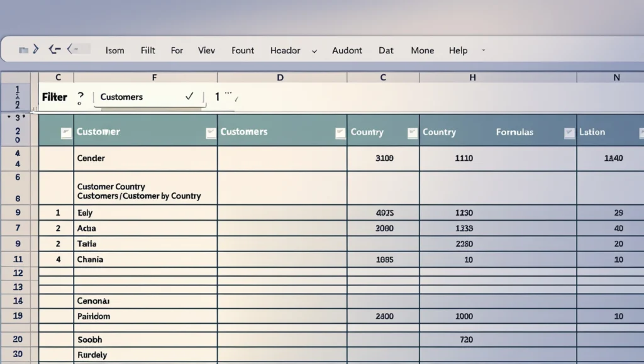
Task: Open the Fount menu
Action: [x=242, y=50]
